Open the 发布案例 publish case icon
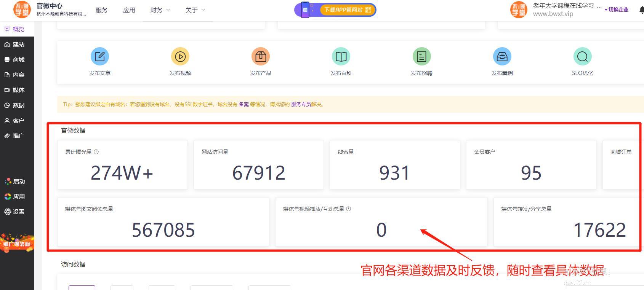This screenshot has height=290, width=644. pos(502,57)
